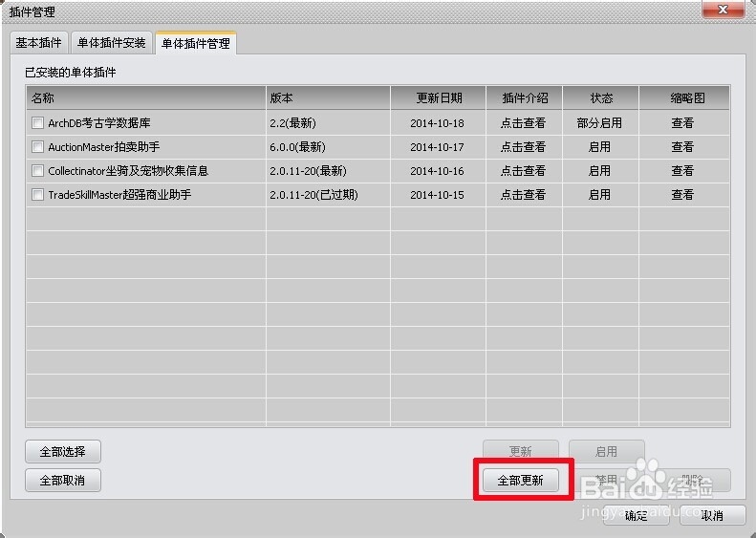The image size is (756, 538).
Task: Open 点击查看 for Collectinator row
Action: (523, 171)
